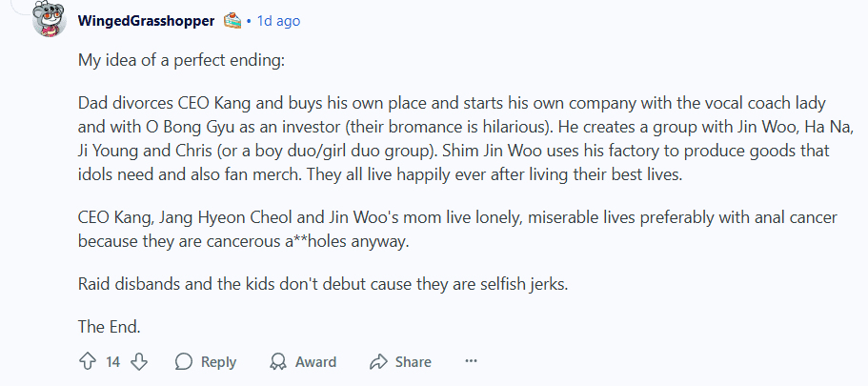The height and width of the screenshot is (386, 868).
Task: Click the Reply text label
Action: [218, 362]
